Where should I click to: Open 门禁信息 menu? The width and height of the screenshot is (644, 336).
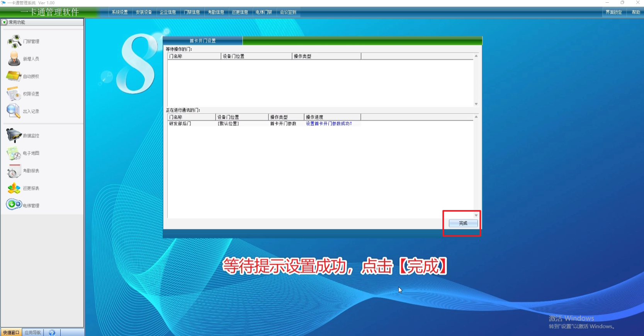pyautogui.click(x=192, y=12)
